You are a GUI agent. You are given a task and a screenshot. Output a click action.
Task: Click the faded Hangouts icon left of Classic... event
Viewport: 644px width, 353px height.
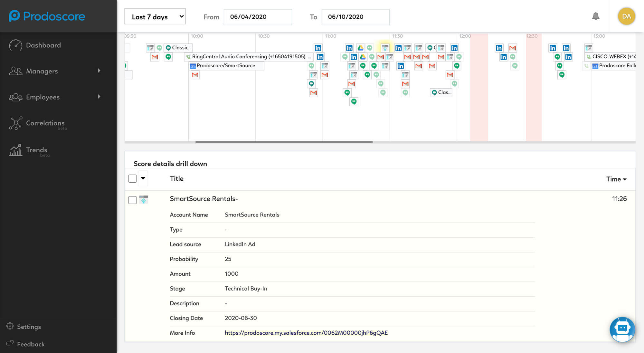tap(159, 48)
